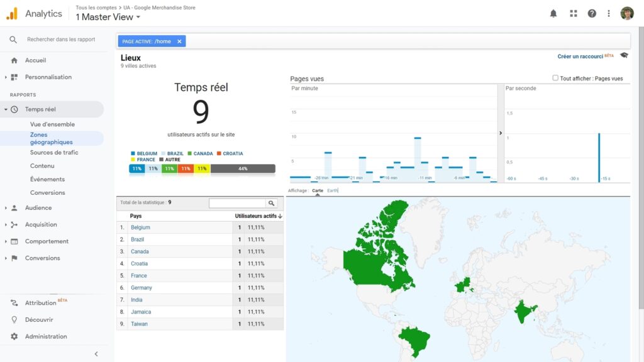Click the Attribution beta icon
Image resolution: width=644 pixels, height=362 pixels.
[x=14, y=302]
